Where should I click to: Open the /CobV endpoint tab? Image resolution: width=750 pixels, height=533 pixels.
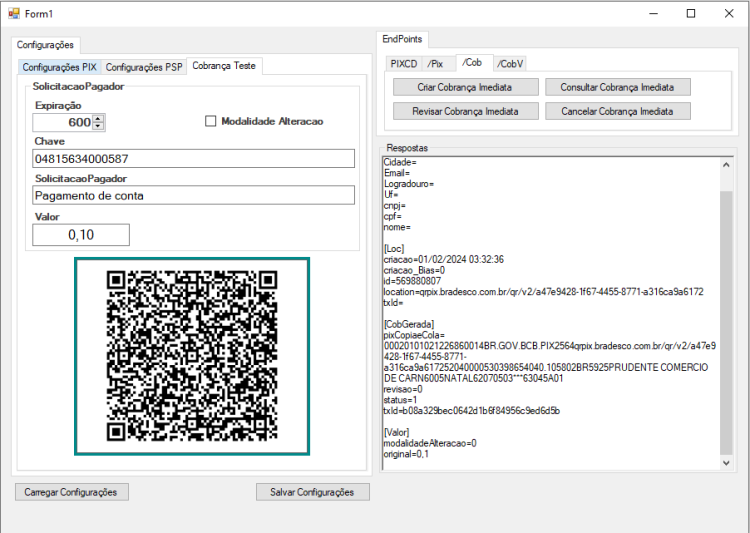click(x=510, y=64)
